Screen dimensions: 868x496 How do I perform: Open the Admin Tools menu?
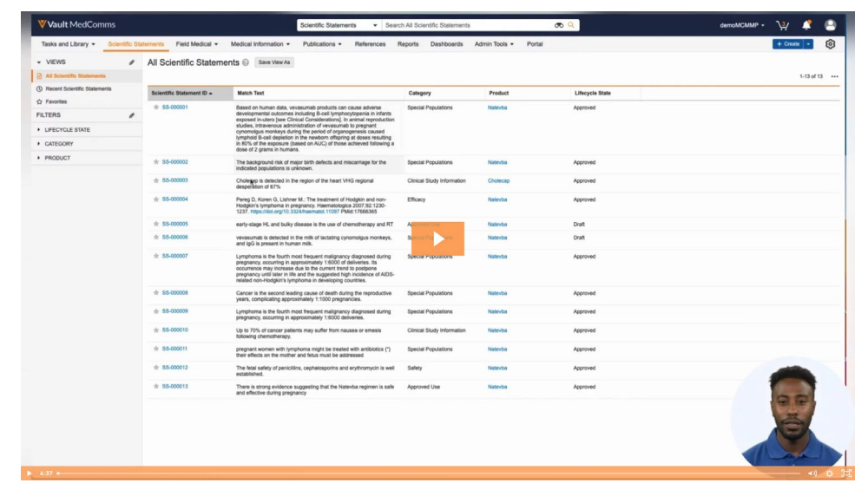coord(494,44)
